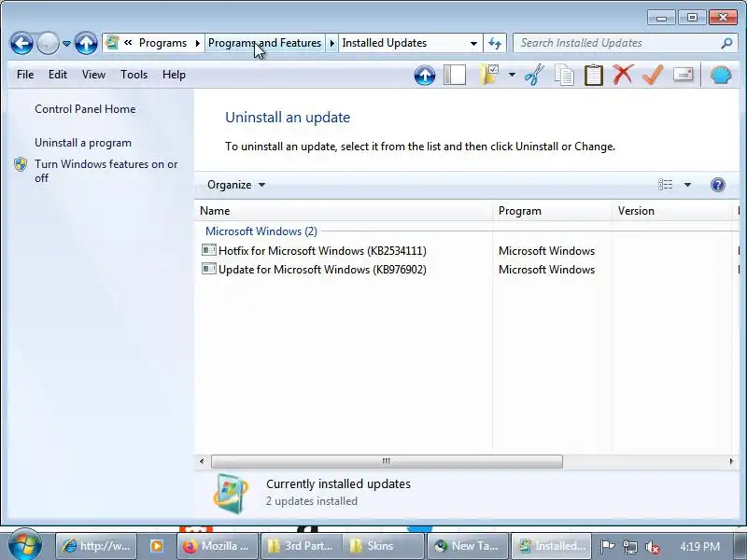This screenshot has width=747, height=560.
Task: Switch to 3rd Part... folder taskbar button
Action: click(x=301, y=546)
